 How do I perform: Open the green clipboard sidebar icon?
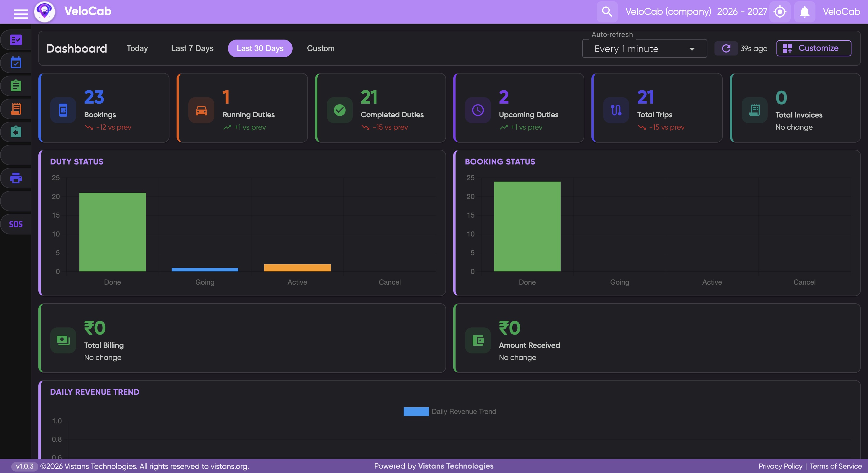(16, 86)
